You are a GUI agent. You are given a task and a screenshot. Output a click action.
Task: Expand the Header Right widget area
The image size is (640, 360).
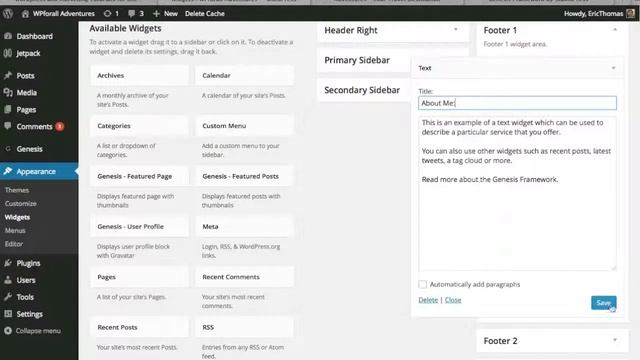point(456,30)
